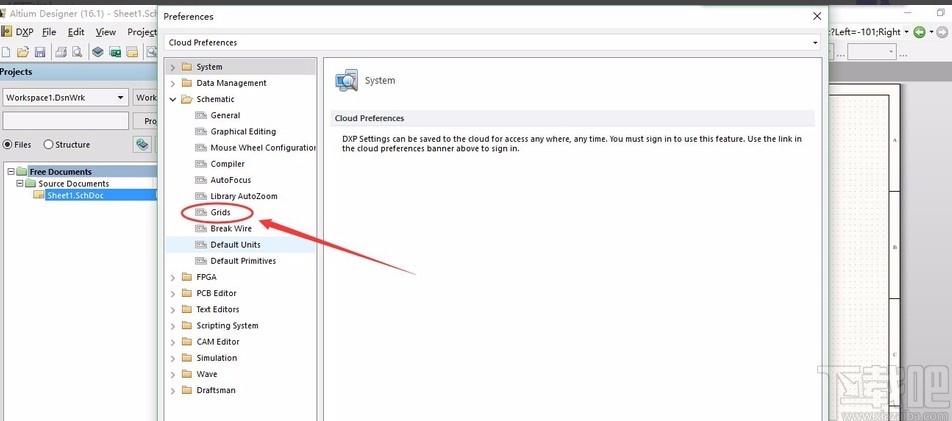Click the Altium application logo icon

click(3, 13)
